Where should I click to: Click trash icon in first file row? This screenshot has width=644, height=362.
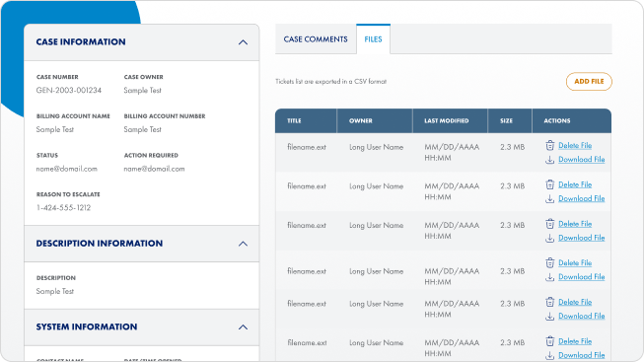click(550, 145)
